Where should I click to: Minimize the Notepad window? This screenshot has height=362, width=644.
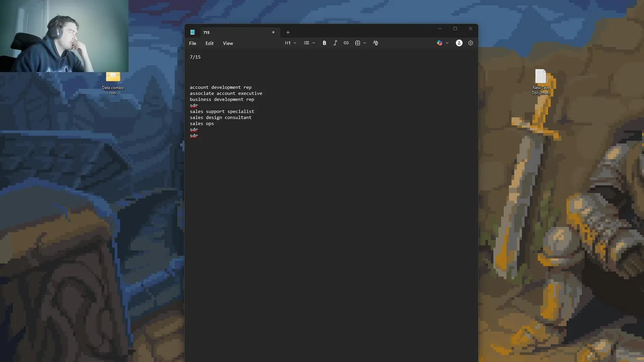tap(440, 29)
